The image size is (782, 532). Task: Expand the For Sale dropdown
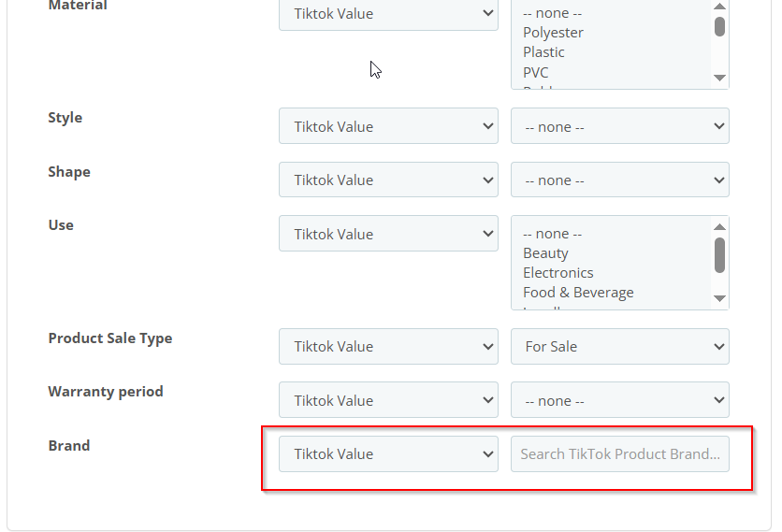[x=620, y=347]
